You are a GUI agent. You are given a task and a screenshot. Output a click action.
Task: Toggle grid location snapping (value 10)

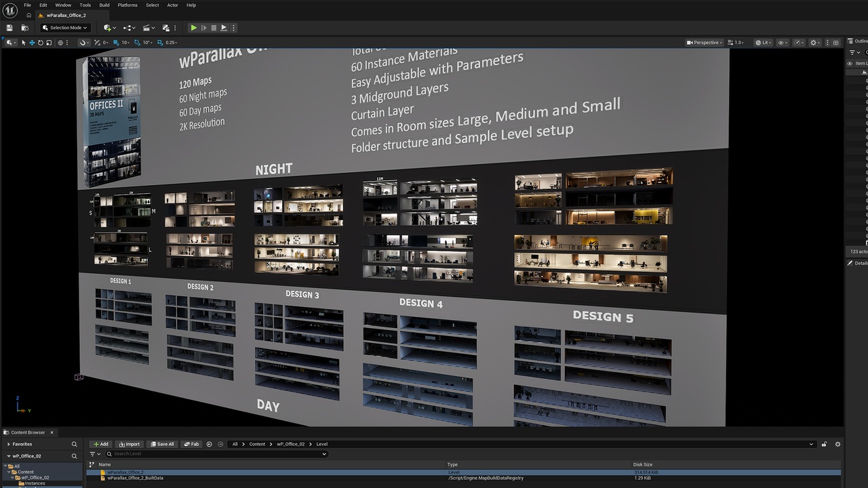[x=115, y=43]
